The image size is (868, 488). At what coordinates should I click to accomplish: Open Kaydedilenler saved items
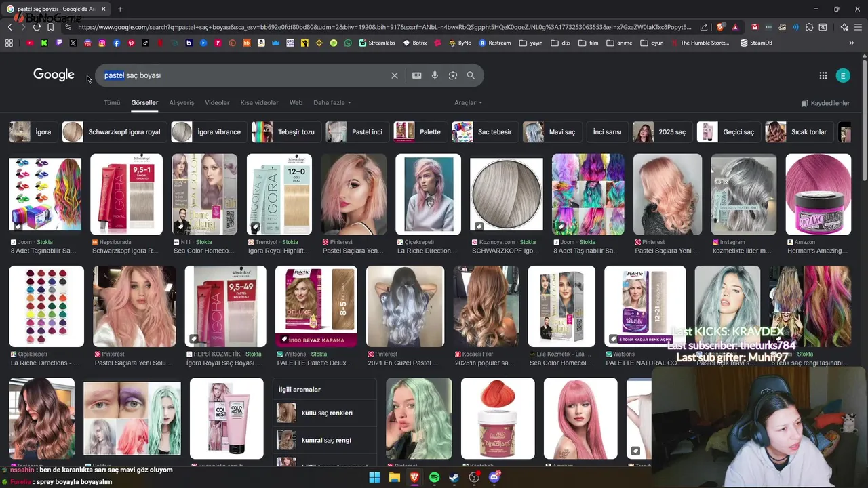pos(825,103)
